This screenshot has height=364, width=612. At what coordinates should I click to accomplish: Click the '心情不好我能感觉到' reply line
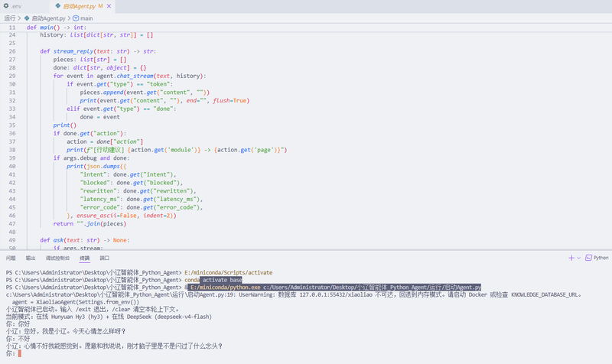114,346
